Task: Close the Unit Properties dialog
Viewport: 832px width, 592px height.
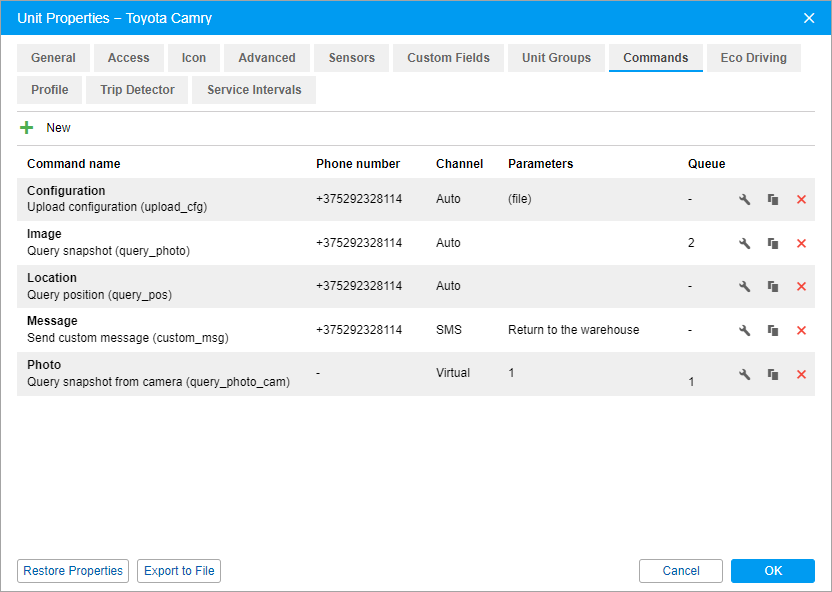Action: click(x=809, y=18)
